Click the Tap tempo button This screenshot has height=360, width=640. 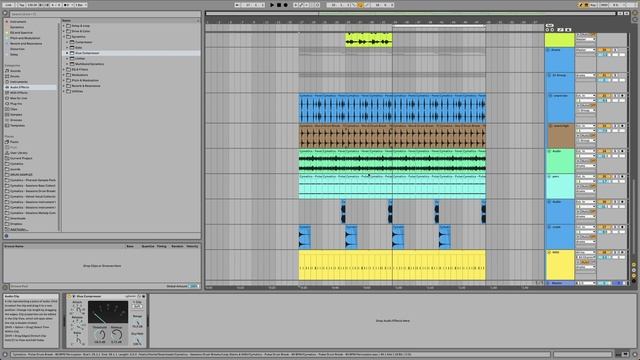tap(22, 5)
